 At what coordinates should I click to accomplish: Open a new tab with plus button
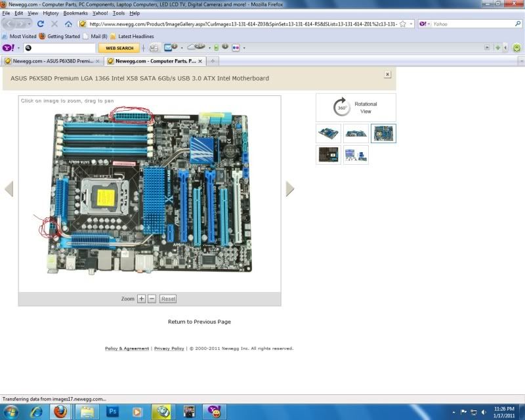pyautogui.click(x=212, y=61)
